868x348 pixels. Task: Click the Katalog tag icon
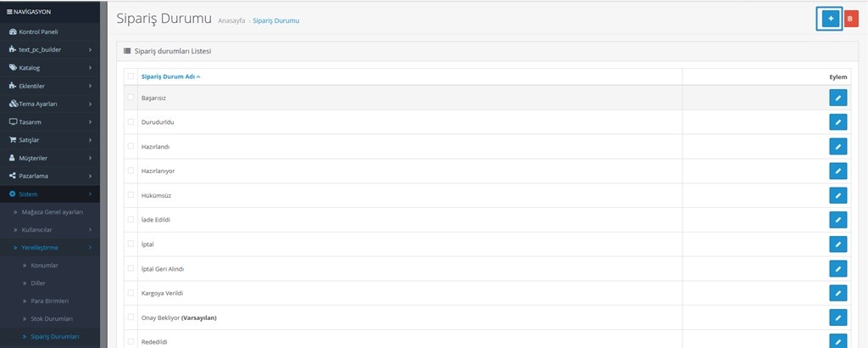(13, 68)
